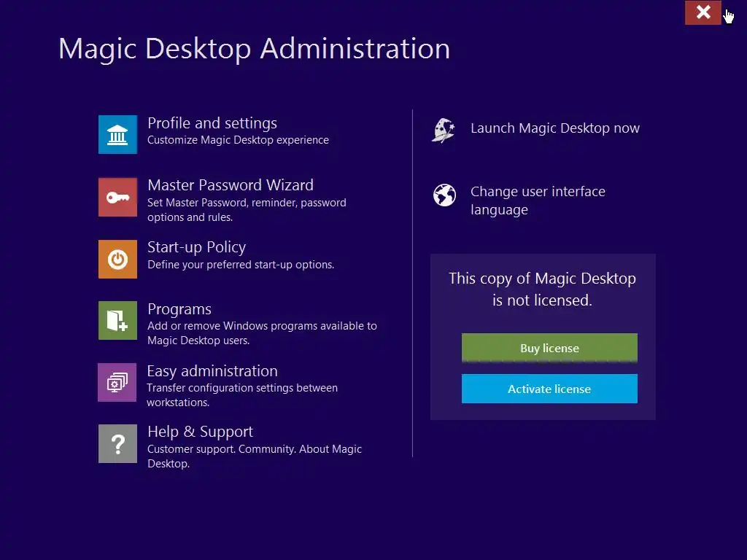The image size is (747, 560).
Task: Close the Magic Desktop Administration window
Action: [x=703, y=12]
